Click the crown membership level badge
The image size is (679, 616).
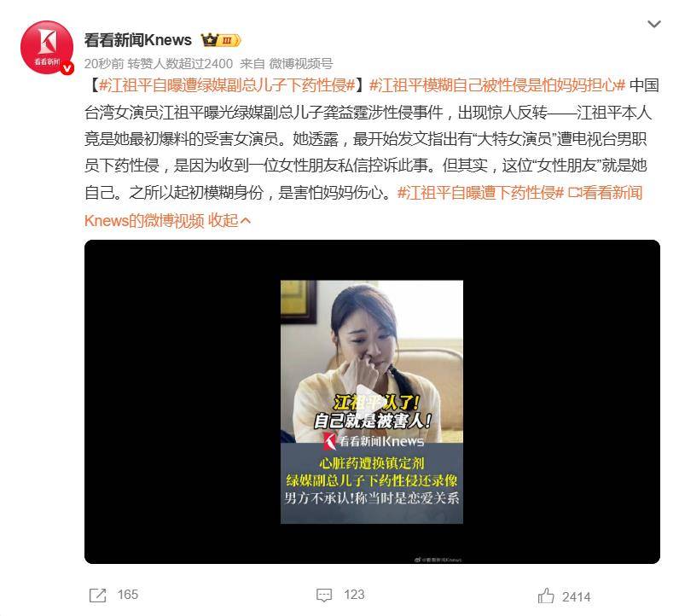click(221, 40)
